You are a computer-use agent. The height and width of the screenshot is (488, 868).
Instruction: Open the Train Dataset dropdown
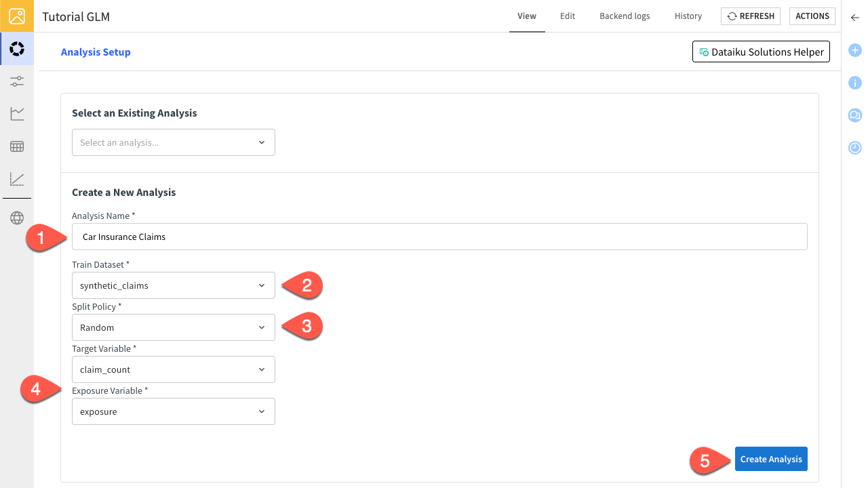(x=174, y=285)
